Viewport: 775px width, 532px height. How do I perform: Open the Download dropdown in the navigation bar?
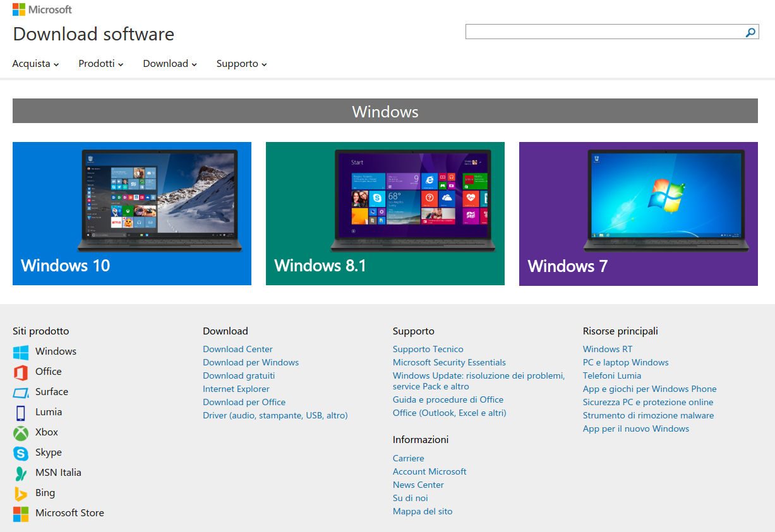[x=170, y=64]
